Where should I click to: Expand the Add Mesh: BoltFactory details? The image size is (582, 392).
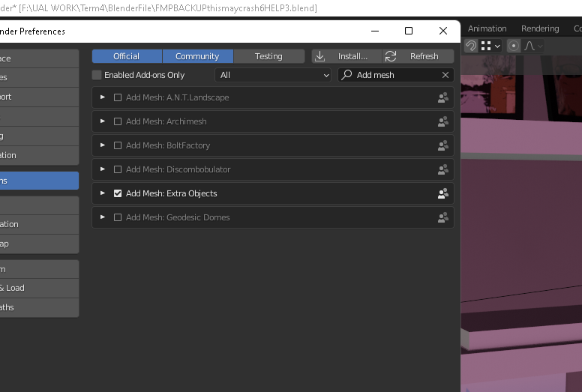pyautogui.click(x=103, y=145)
